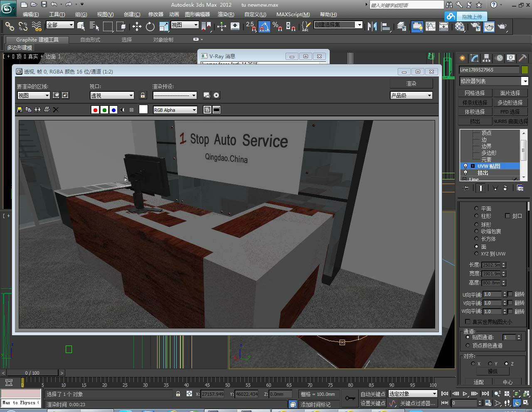Switch to the 自由形式 ribbon tab
Viewport: 532px width, 412px height.
click(x=90, y=40)
